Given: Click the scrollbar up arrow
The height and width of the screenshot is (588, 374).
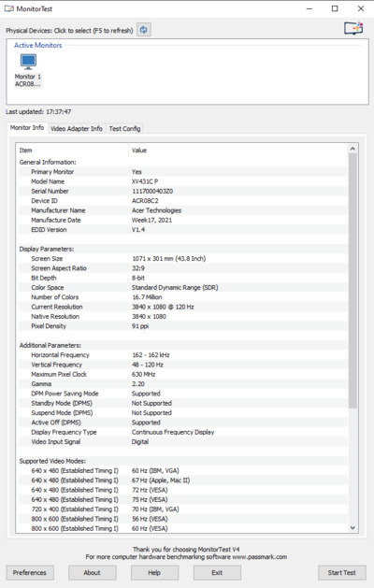Looking at the screenshot, I should click(352, 149).
